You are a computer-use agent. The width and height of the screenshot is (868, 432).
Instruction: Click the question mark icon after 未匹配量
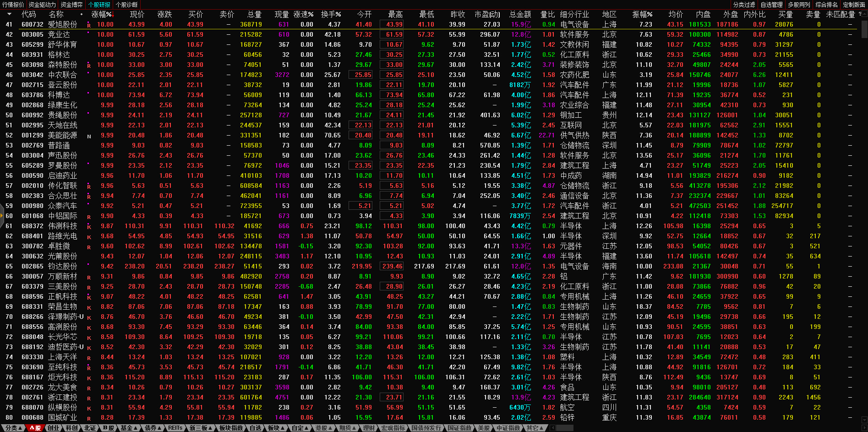click(x=860, y=14)
